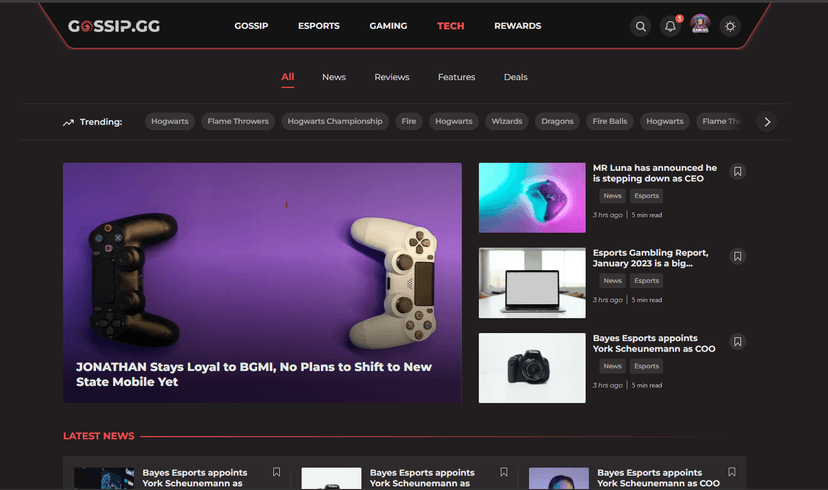Click the Trending: label
Screen dimensions: 828x490
click(x=101, y=122)
